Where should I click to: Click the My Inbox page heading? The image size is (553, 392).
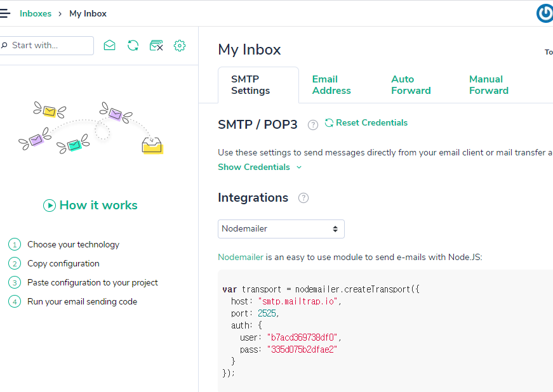250,49
